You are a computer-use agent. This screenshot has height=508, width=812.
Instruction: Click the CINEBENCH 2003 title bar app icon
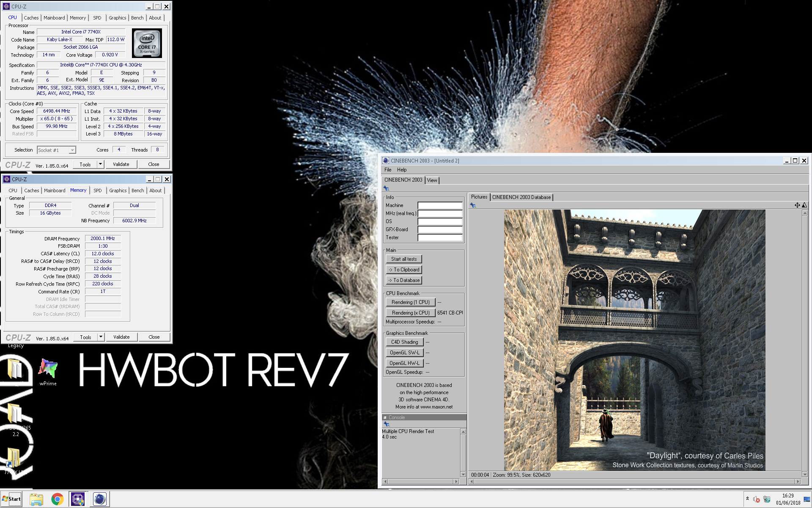385,161
